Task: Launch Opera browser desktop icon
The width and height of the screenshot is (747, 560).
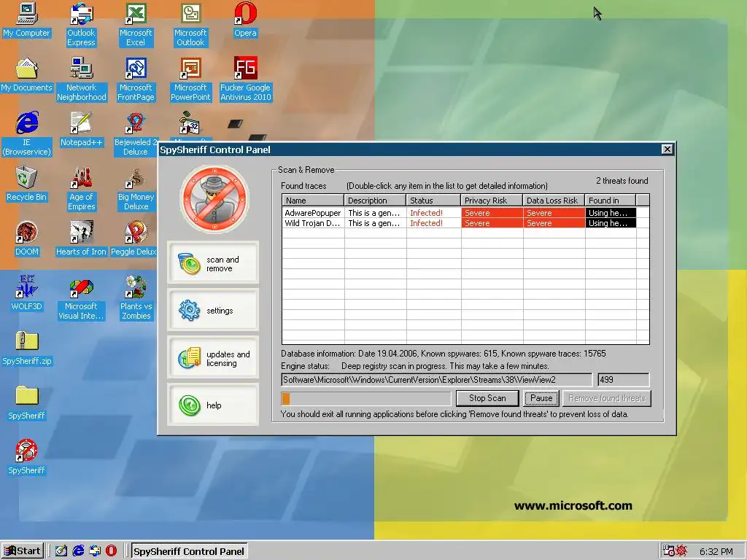Action: pos(245,19)
